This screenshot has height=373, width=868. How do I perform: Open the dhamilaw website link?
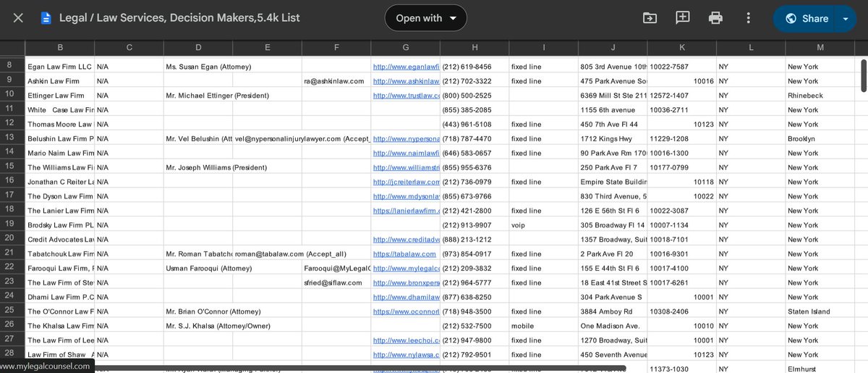406,297
